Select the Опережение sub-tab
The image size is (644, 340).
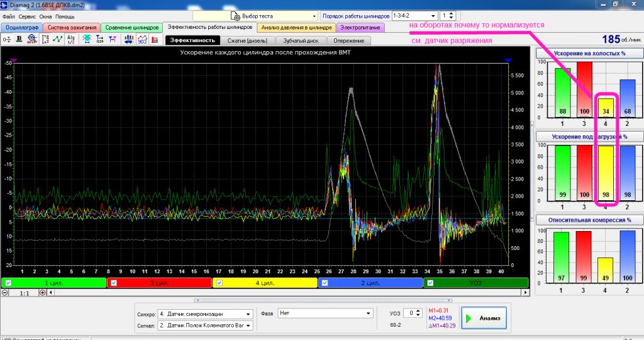(348, 40)
